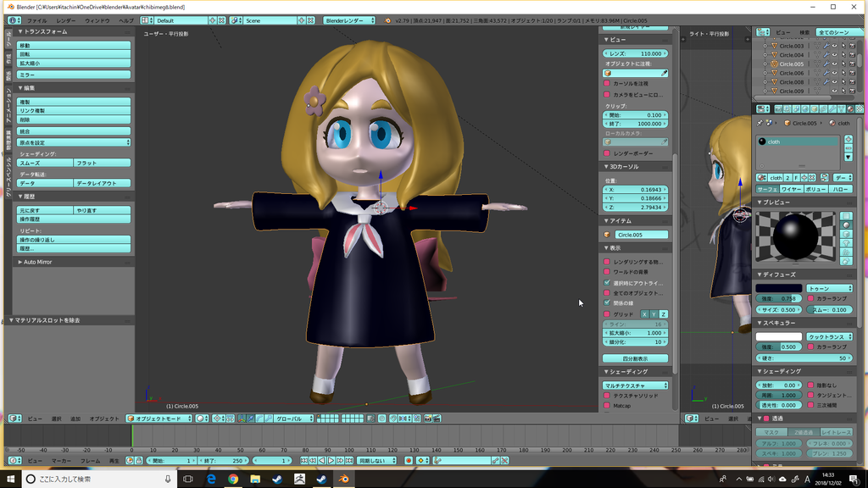The height and width of the screenshot is (488, 868).
Task: Open the World properties tab icon
Action: (805, 109)
